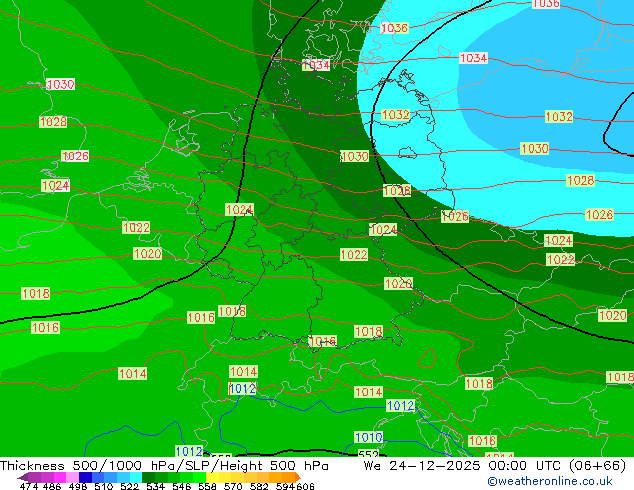Select the light pink legend swatch
This screenshot has width=634, height=490.
tap(73, 477)
